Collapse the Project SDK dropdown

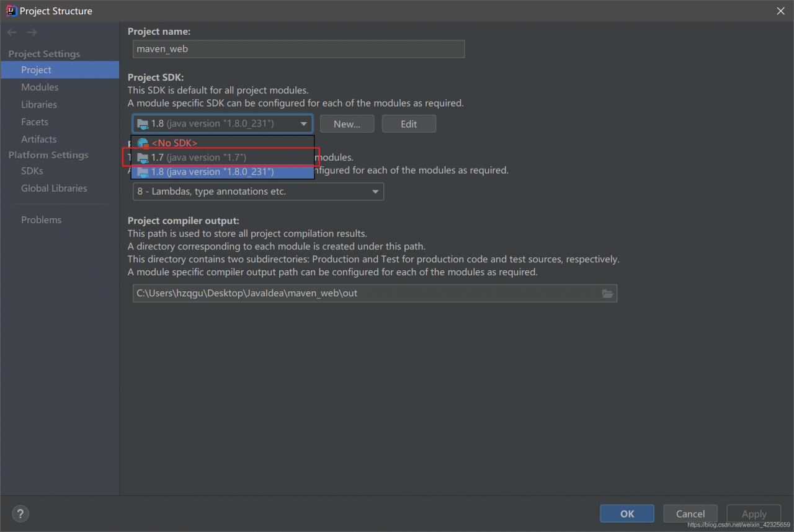coord(303,124)
